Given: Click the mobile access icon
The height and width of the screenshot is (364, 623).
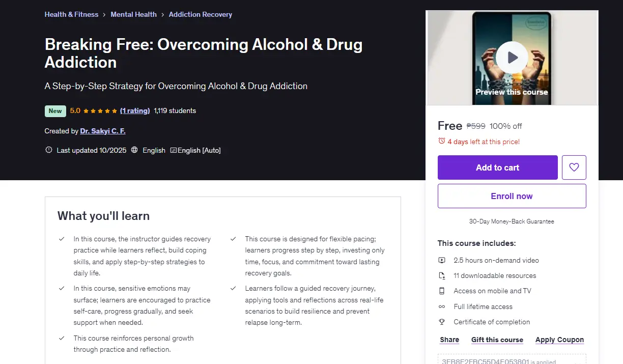Looking at the screenshot, I should [x=442, y=291].
